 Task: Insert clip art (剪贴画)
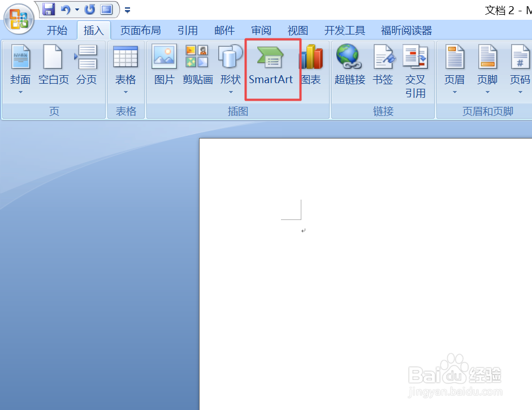point(197,65)
